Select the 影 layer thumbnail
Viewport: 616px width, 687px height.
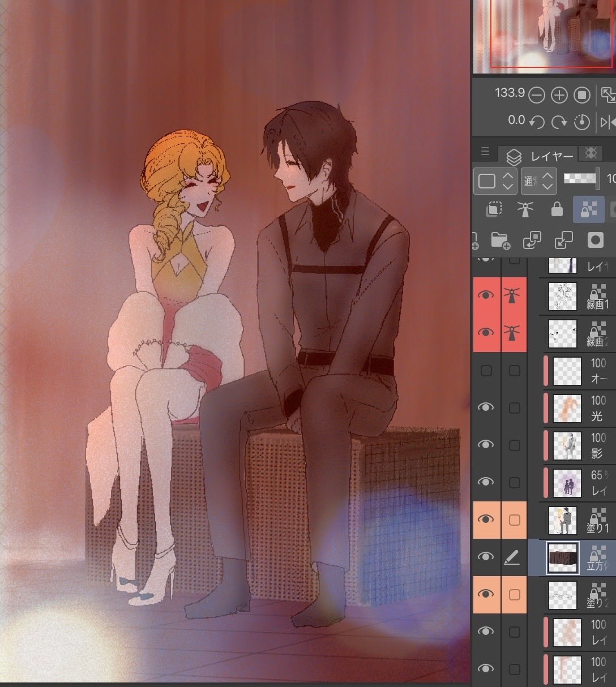[567, 445]
